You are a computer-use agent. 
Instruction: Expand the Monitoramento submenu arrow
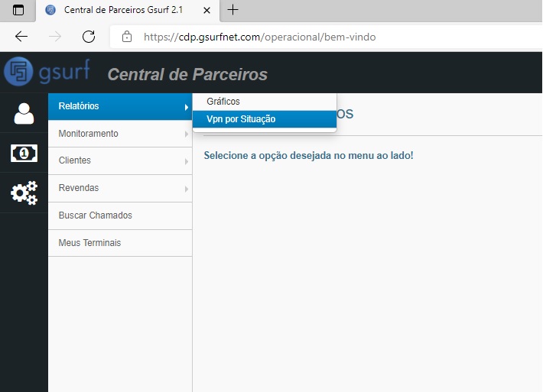pos(187,134)
